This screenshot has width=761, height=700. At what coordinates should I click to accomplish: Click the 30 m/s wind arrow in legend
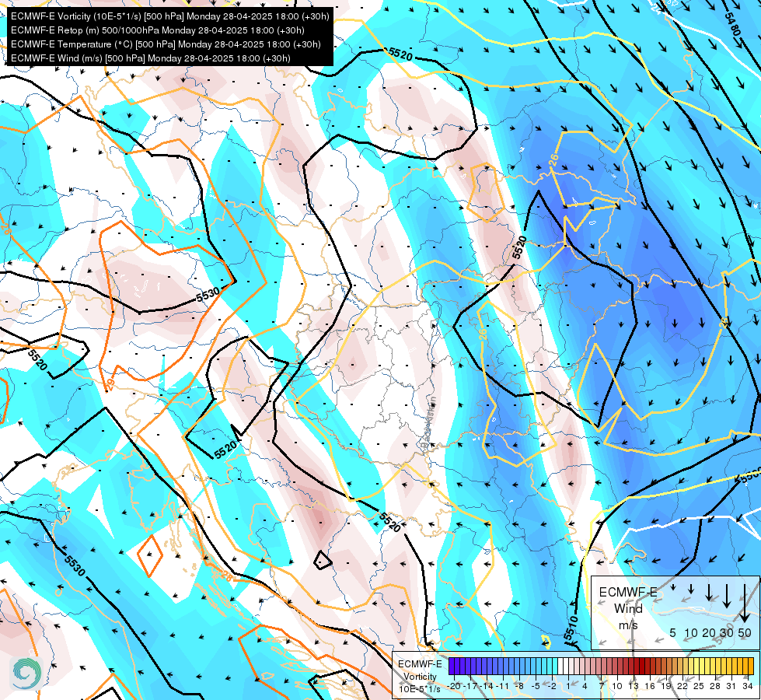[726, 596]
